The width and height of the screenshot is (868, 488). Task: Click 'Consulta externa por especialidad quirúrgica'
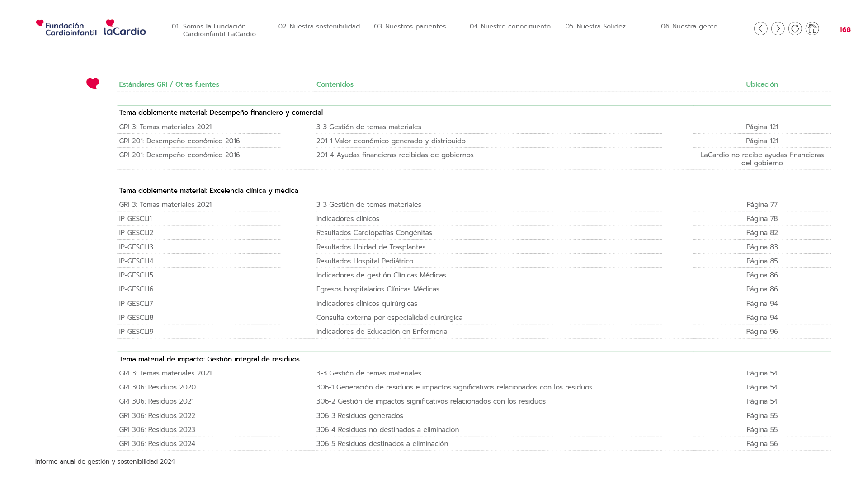point(389,318)
